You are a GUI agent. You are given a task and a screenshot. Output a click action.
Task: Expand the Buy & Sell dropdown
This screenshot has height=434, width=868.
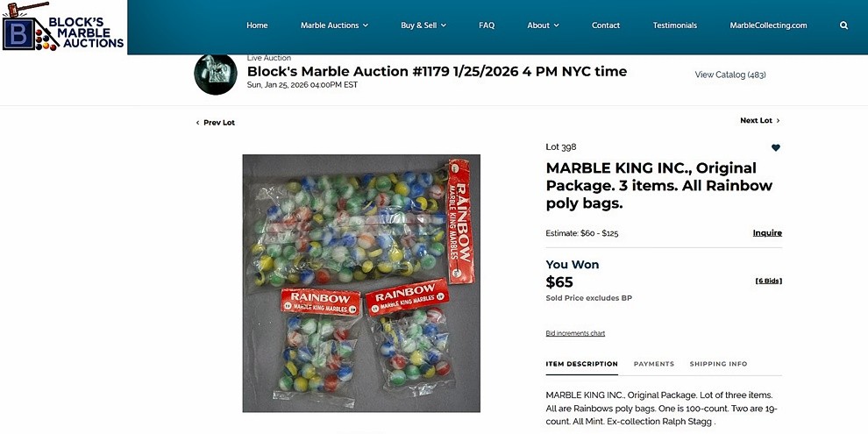[423, 25]
